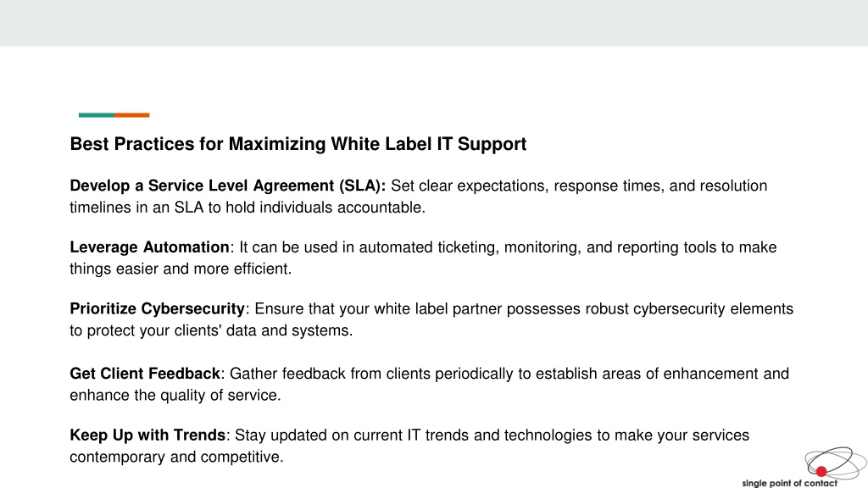Screen dimensions: 868x488
Task: Click the slide title about White Label IT Support
Action: coord(298,144)
